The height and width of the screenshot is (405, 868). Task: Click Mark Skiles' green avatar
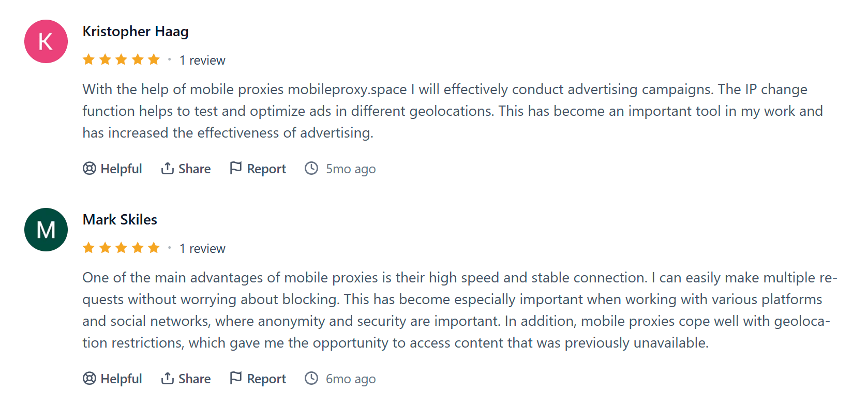click(46, 230)
